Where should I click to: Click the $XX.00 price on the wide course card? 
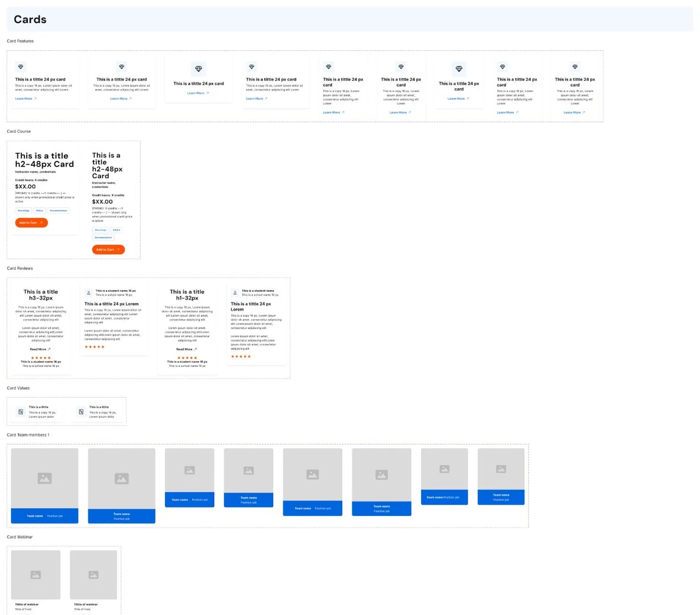pyautogui.click(x=25, y=187)
